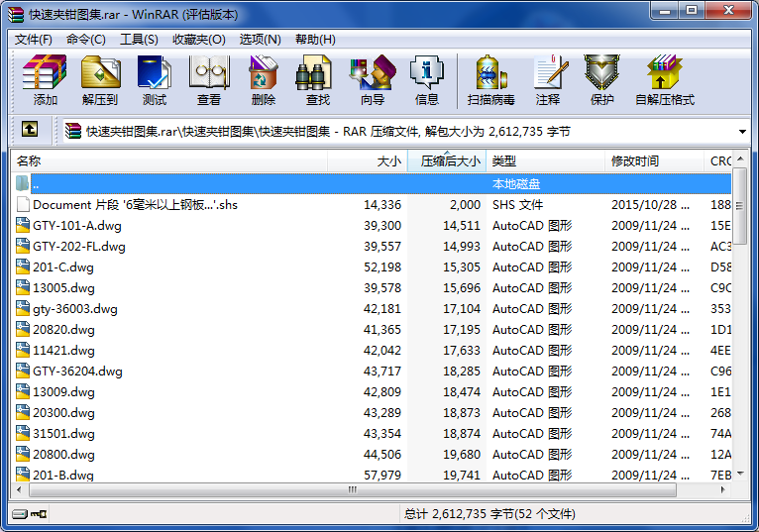Expand the address bar path dropdown
This screenshot has width=759, height=532.
[x=742, y=132]
